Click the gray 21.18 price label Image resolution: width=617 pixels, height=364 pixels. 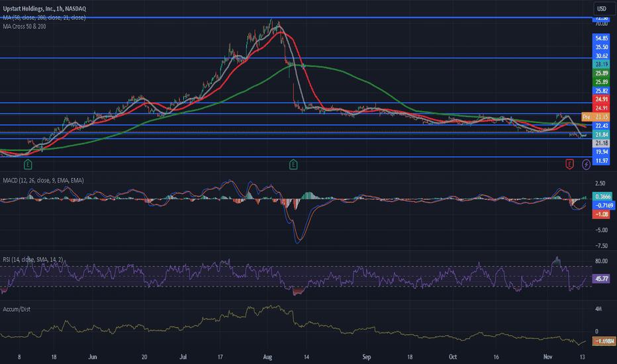[x=601, y=143]
